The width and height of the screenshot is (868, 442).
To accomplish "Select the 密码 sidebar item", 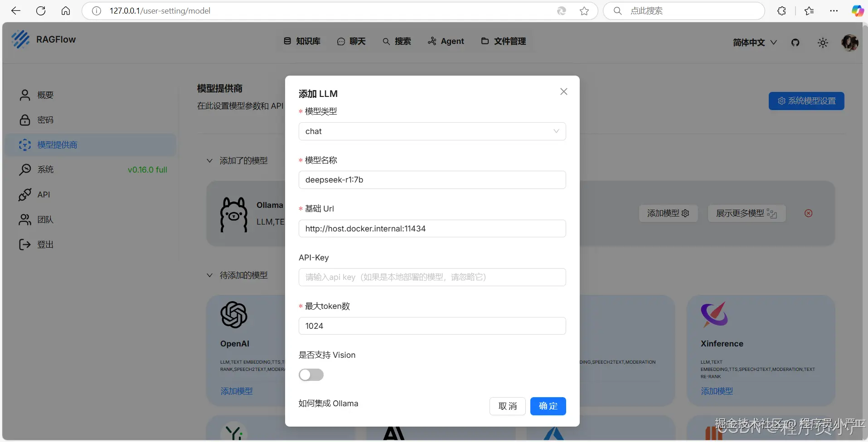I will pyautogui.click(x=25, y=120).
